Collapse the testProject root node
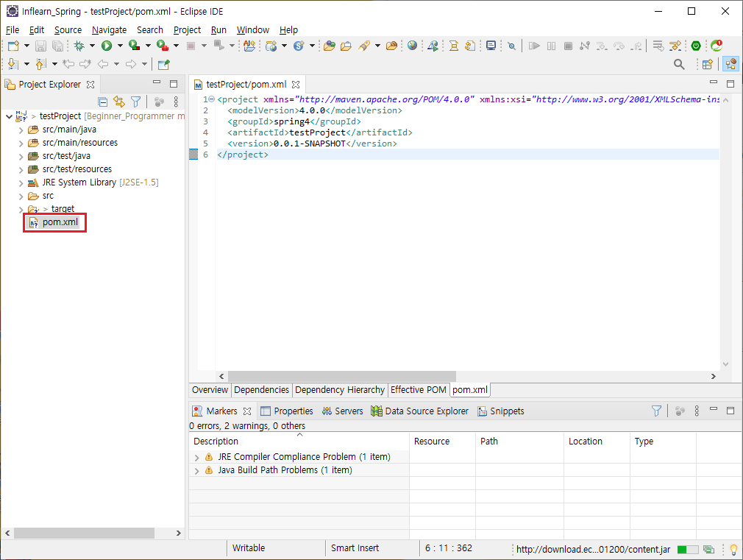This screenshot has width=743, height=560. [9, 116]
